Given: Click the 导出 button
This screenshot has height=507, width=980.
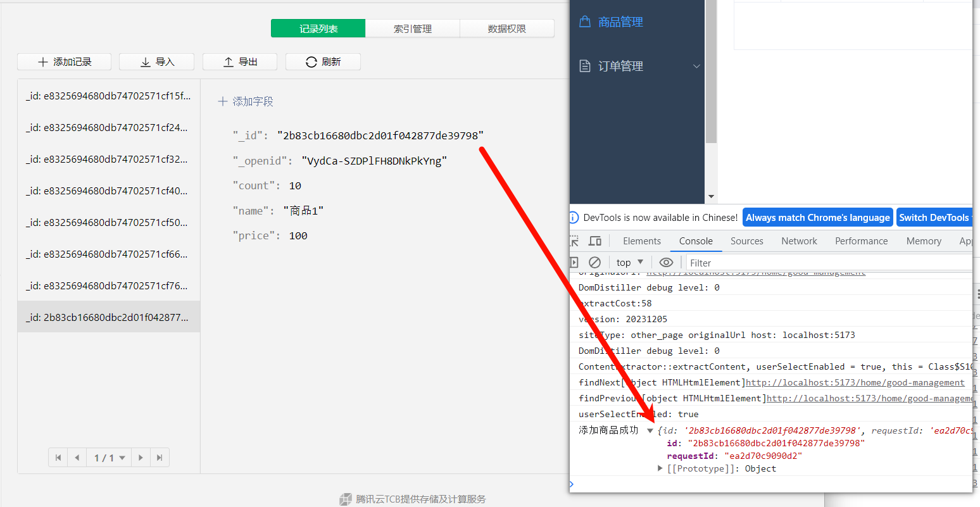Looking at the screenshot, I should [240, 62].
